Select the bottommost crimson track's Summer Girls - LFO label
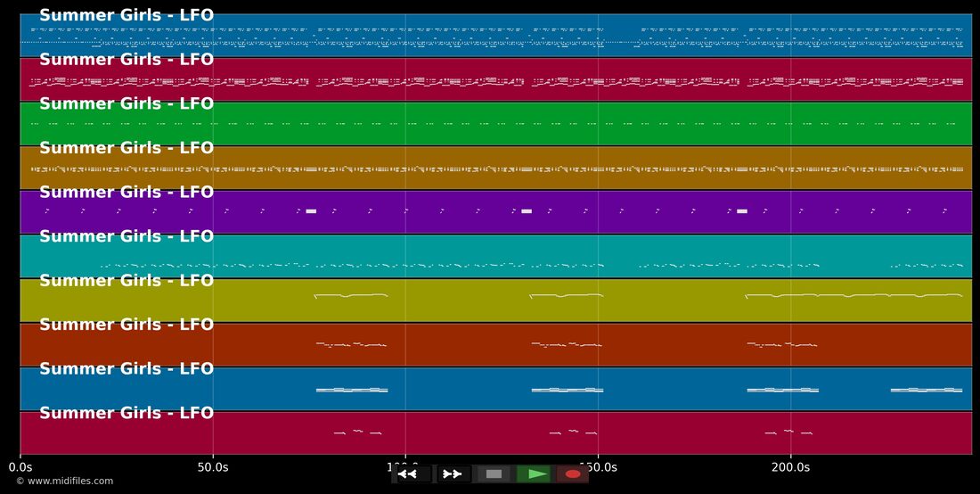Screen dimensions: 980x494 pyautogui.click(x=127, y=413)
